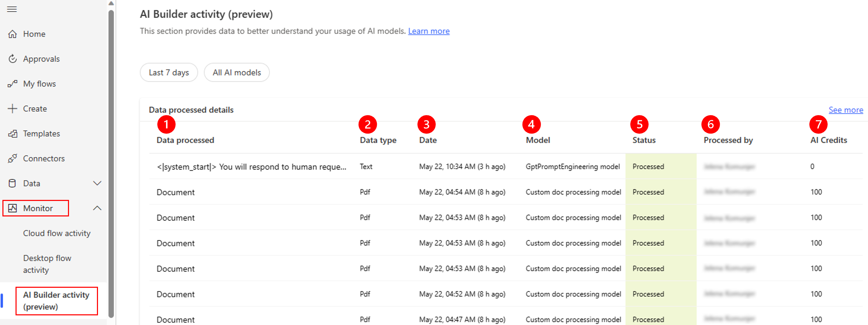
Task: Click the See more link
Action: pos(846,110)
